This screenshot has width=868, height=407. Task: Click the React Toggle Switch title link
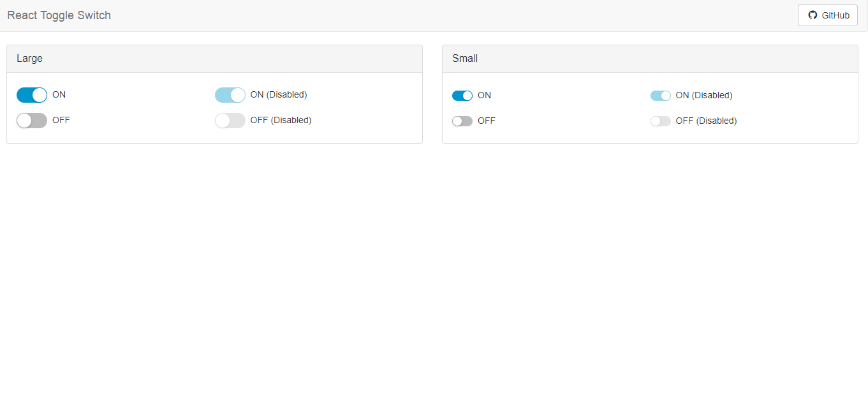tap(59, 15)
